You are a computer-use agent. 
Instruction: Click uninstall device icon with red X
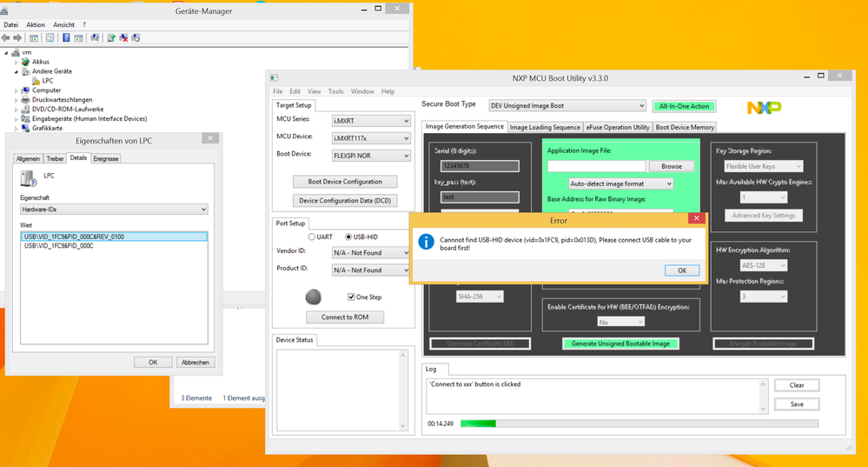(123, 37)
